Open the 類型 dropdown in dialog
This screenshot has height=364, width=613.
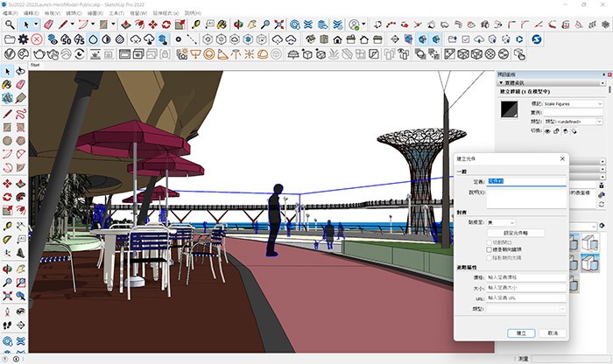click(x=524, y=308)
